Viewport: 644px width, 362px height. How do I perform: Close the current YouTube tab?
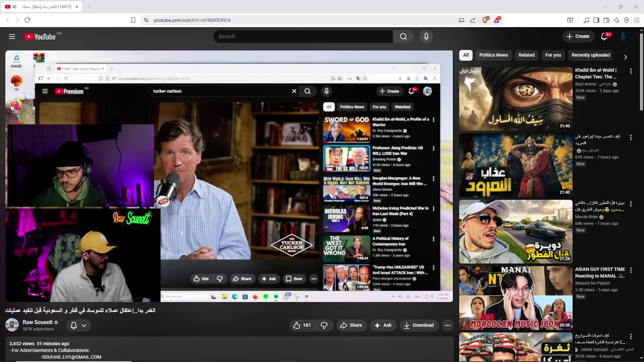coord(76,7)
